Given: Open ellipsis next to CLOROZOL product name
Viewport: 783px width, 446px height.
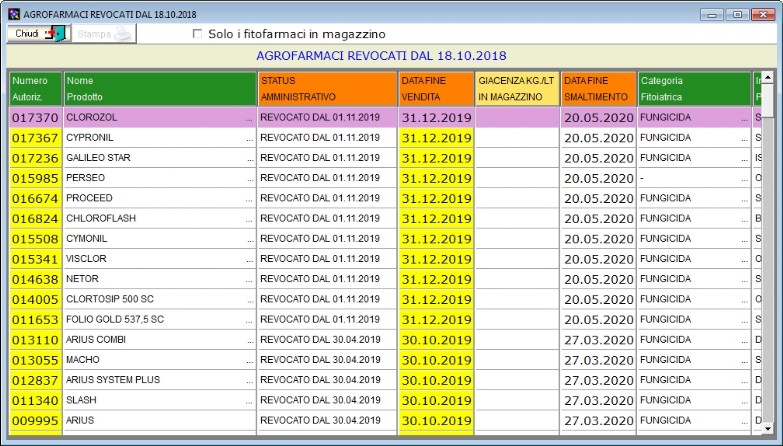Looking at the screenshot, I should 249,118.
